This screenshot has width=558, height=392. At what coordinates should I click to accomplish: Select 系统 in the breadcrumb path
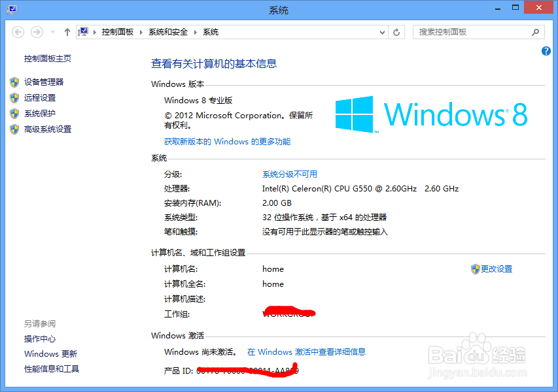(211, 32)
